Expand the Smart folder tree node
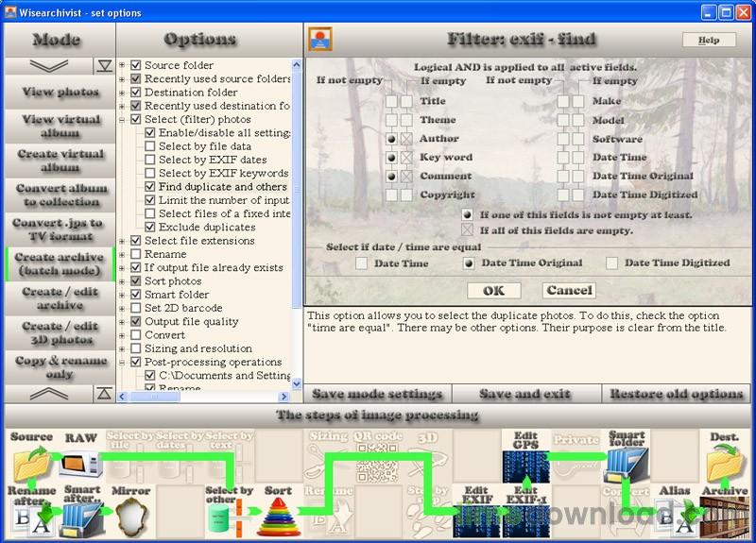This screenshot has height=543, width=756. click(122, 295)
